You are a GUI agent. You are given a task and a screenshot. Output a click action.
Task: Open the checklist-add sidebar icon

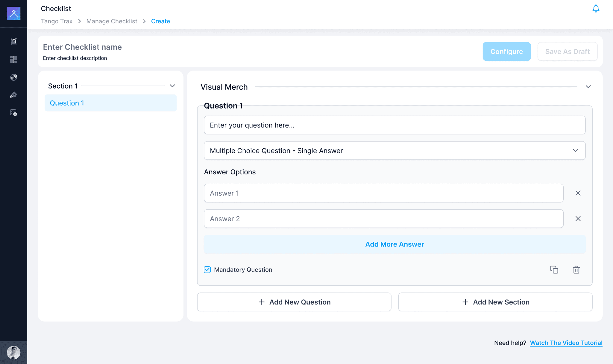coord(13,113)
